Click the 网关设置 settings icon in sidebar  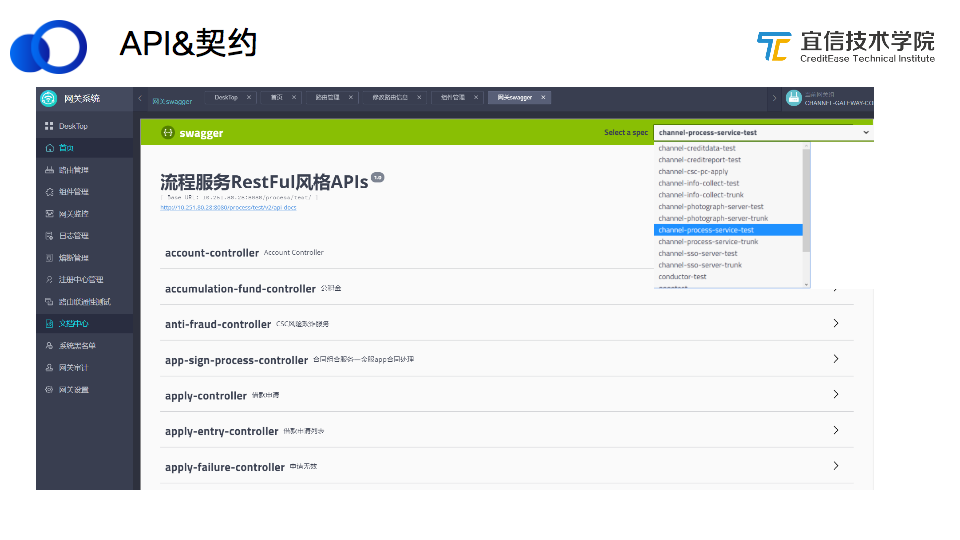50,389
